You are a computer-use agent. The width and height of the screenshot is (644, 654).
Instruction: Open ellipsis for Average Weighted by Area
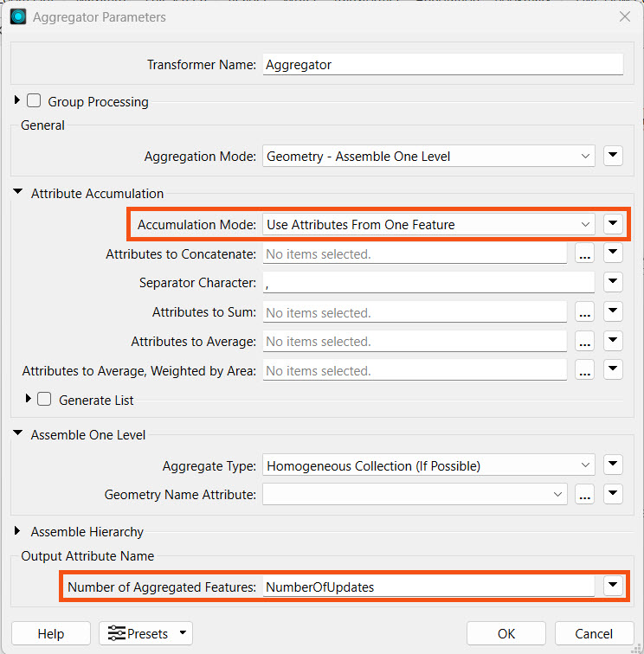584,371
